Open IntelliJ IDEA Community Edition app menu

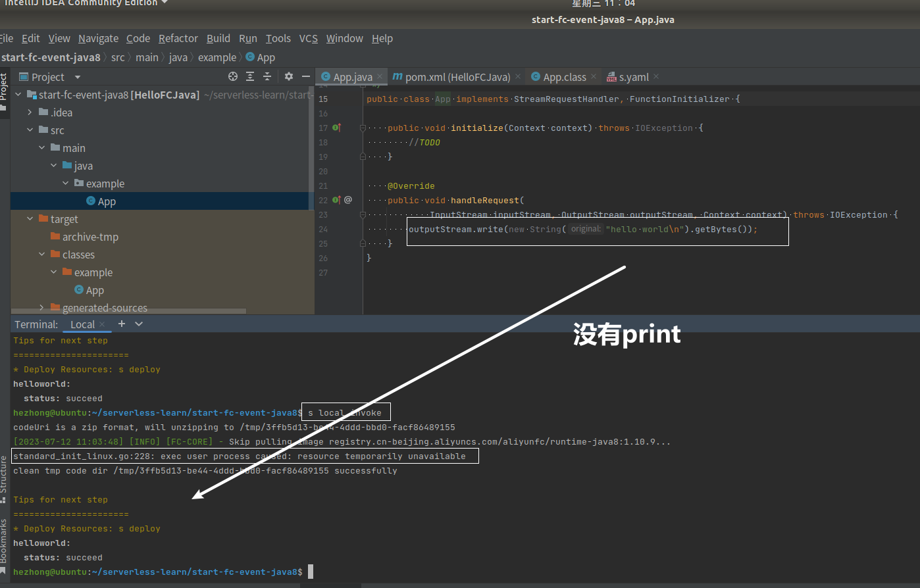click(86, 3)
